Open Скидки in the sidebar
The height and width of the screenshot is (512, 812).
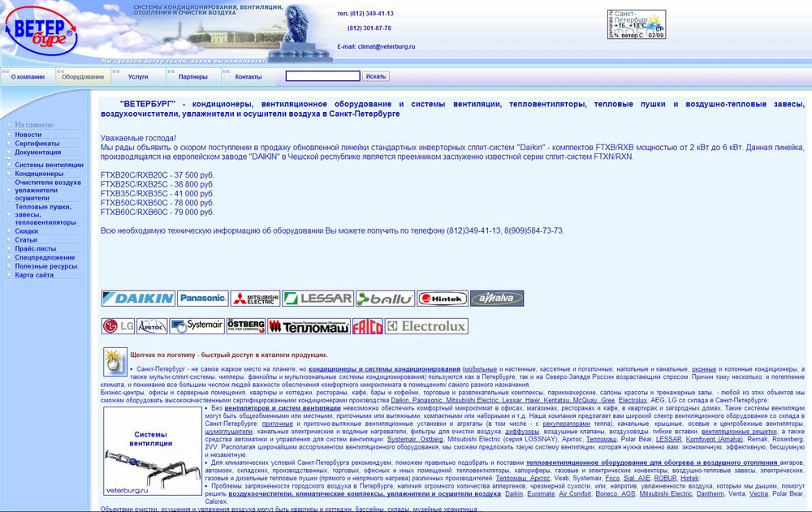click(27, 231)
